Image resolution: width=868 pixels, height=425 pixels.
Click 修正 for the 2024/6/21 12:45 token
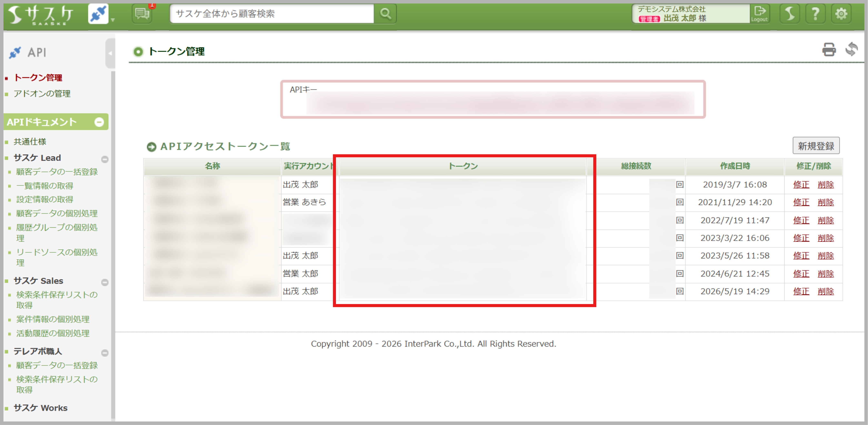[x=801, y=274]
